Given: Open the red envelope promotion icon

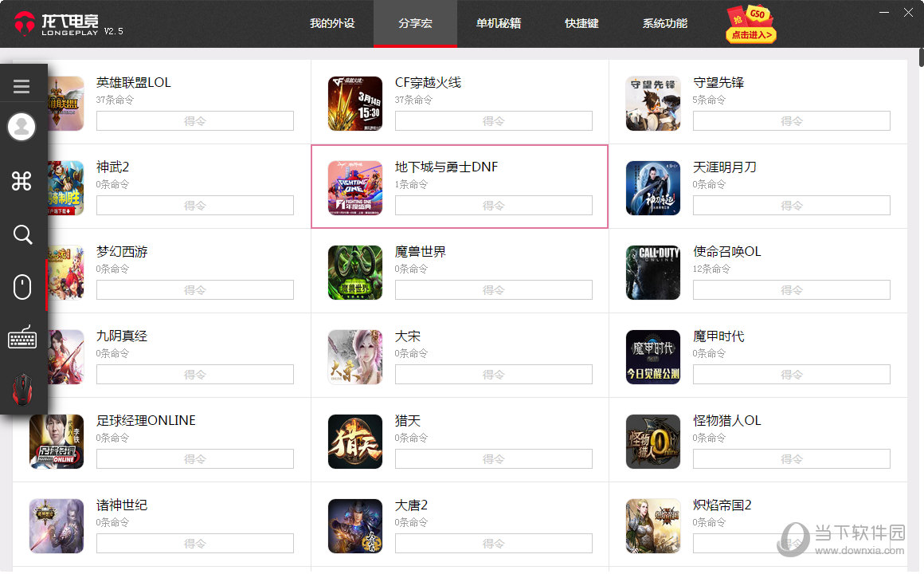Looking at the screenshot, I should point(750,24).
